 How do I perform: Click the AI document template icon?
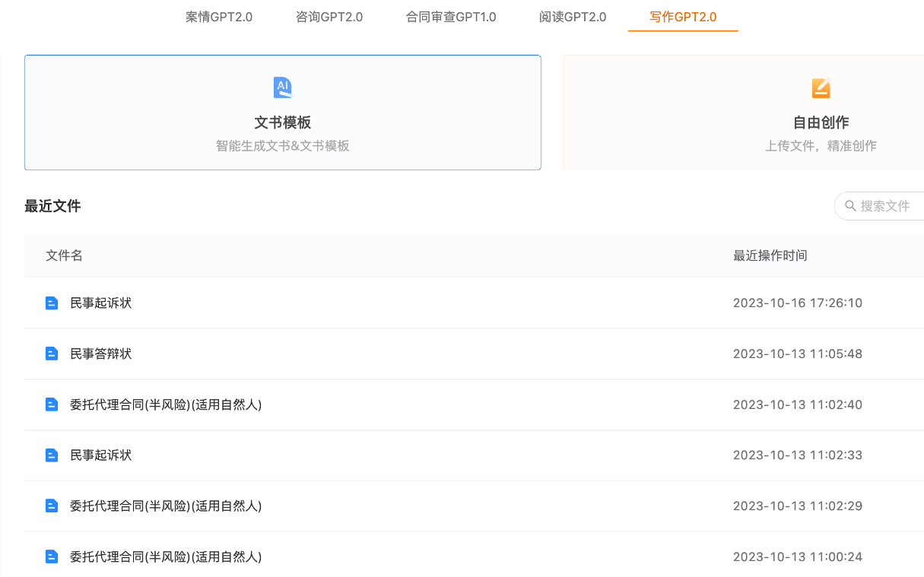coord(282,87)
